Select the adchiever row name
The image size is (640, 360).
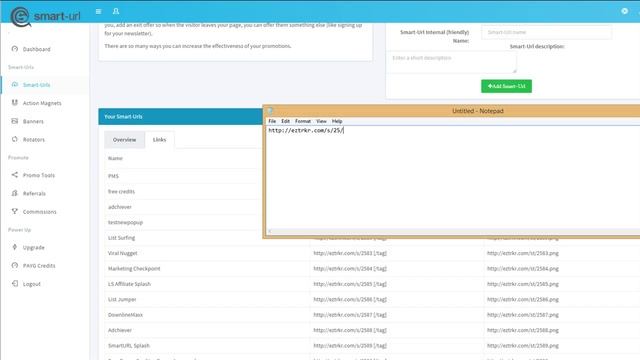pyautogui.click(x=120, y=207)
